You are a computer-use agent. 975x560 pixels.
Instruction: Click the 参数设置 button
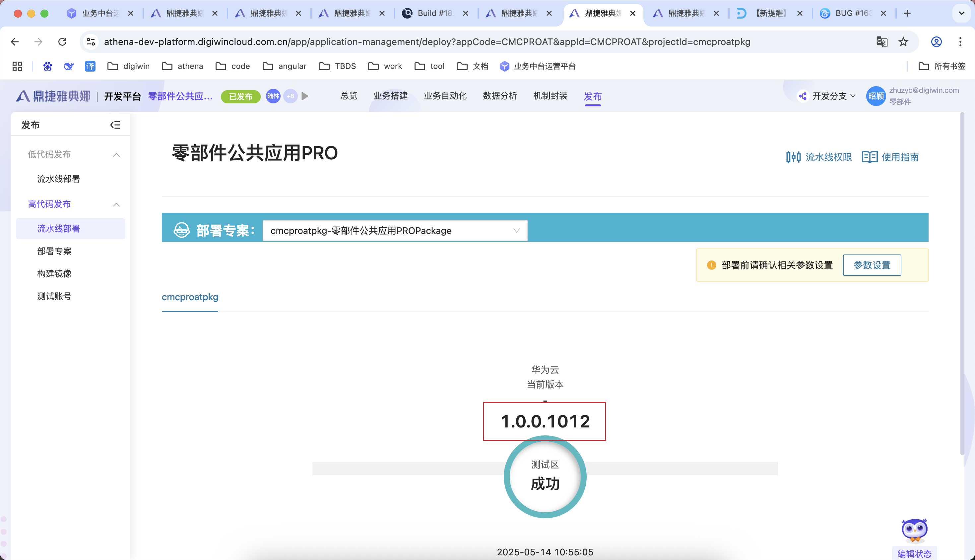(x=872, y=265)
